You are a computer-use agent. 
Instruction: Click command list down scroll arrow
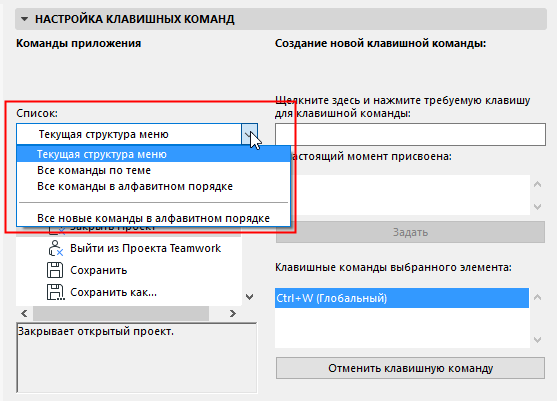click(250, 297)
